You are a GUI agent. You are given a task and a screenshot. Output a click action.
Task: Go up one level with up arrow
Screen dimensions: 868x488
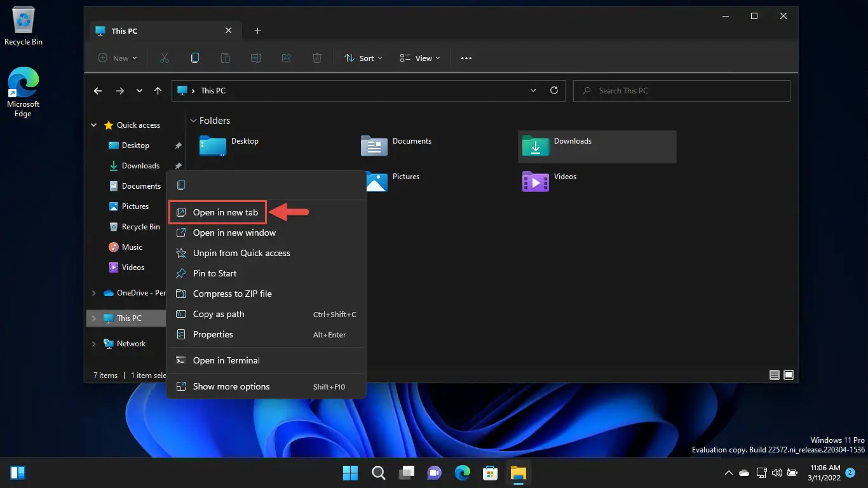[158, 91]
